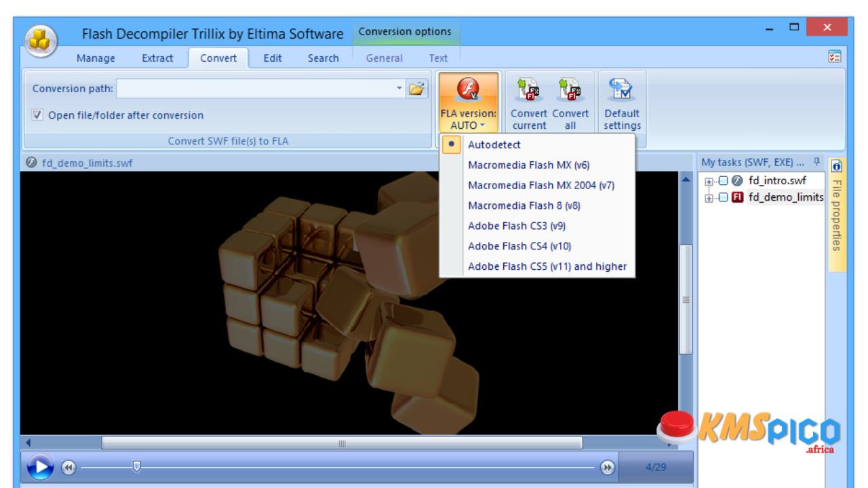Click the vertical scrollbar thumb beside preview

click(x=686, y=299)
